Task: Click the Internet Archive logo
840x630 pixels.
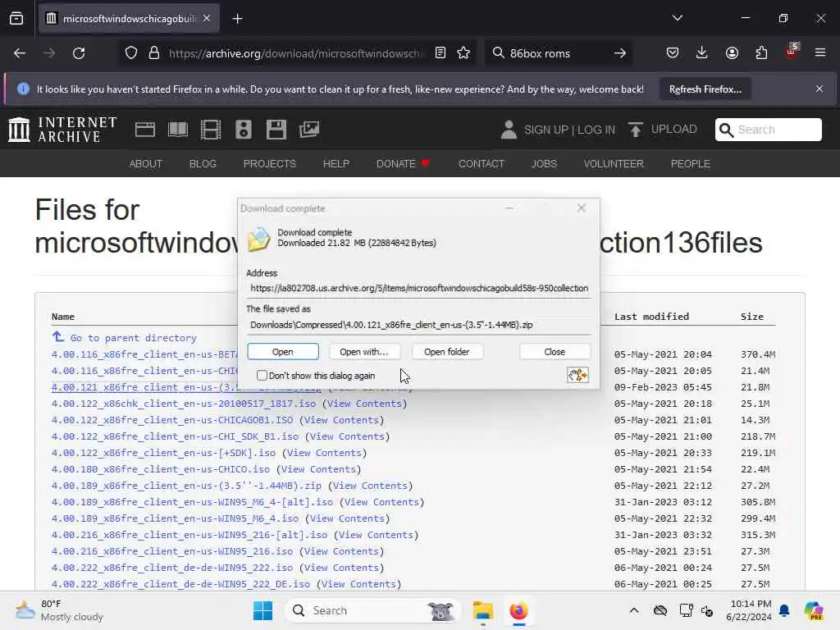Action: coord(62,130)
